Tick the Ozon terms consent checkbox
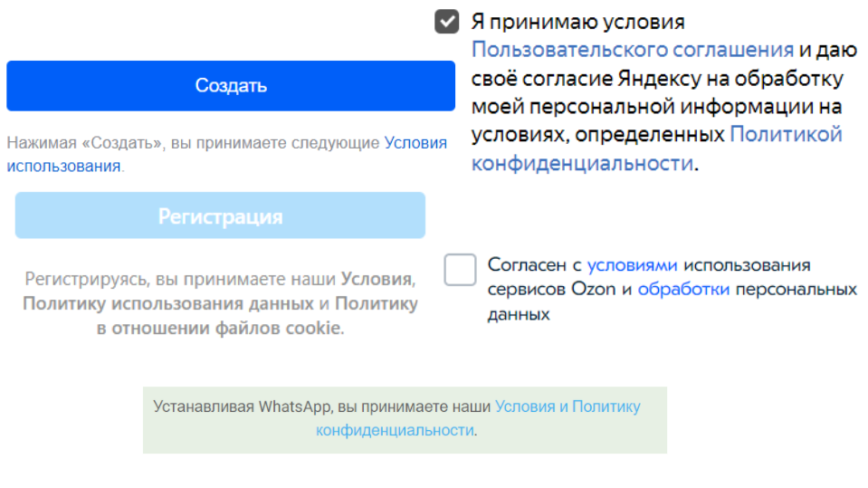This screenshot has width=868, height=488. click(460, 270)
